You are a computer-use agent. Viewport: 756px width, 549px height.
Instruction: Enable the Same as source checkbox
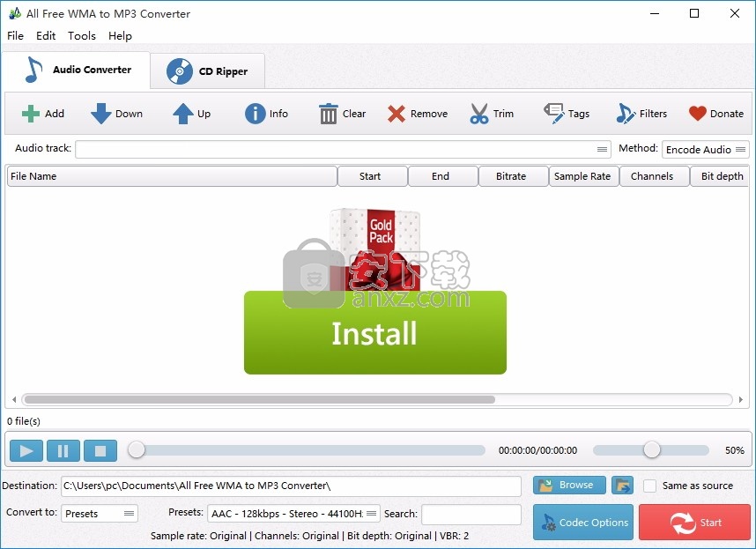coord(650,486)
